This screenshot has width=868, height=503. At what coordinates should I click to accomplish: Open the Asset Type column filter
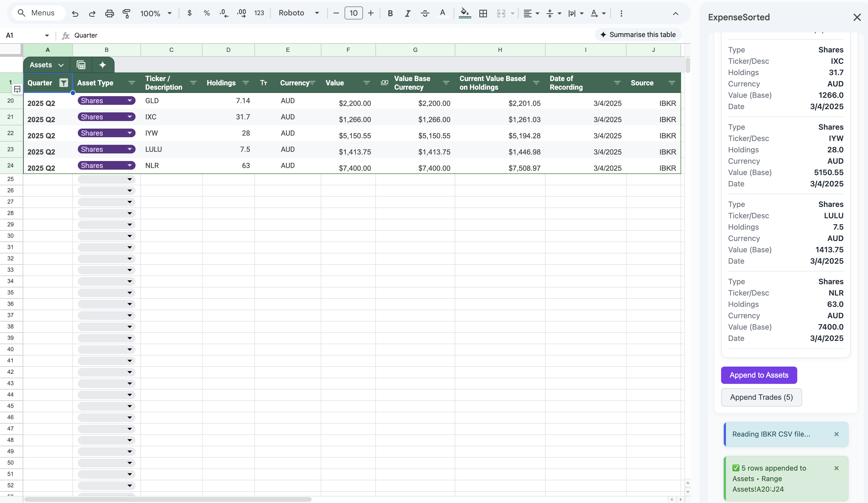[x=132, y=83]
